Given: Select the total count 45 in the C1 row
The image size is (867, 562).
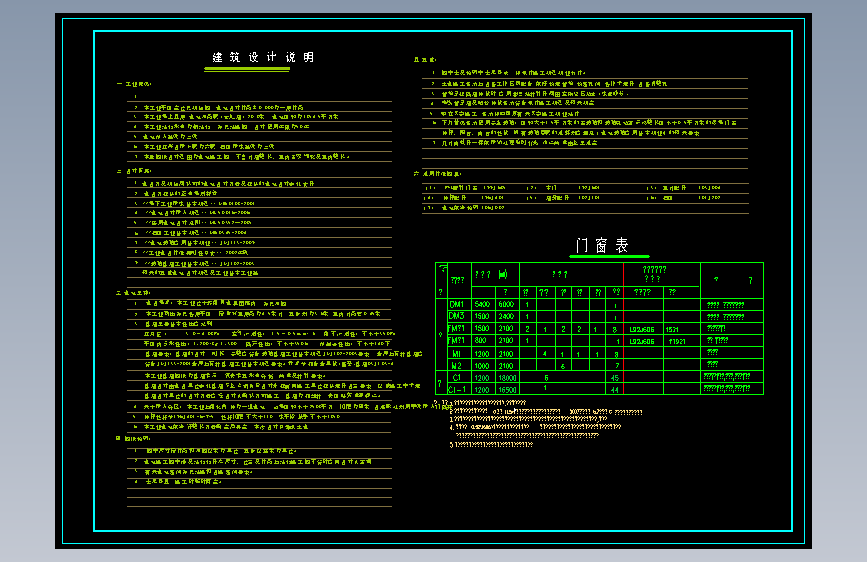Looking at the screenshot, I should click(615, 378).
